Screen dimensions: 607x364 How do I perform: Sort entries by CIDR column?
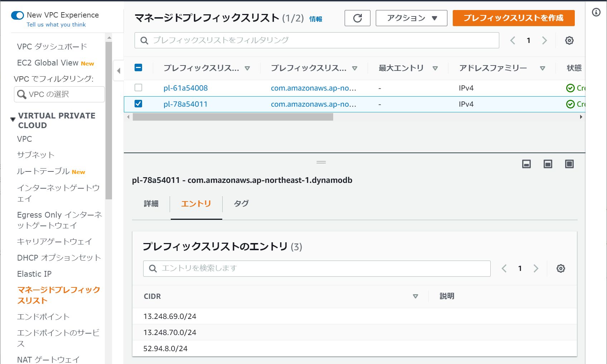(416, 296)
